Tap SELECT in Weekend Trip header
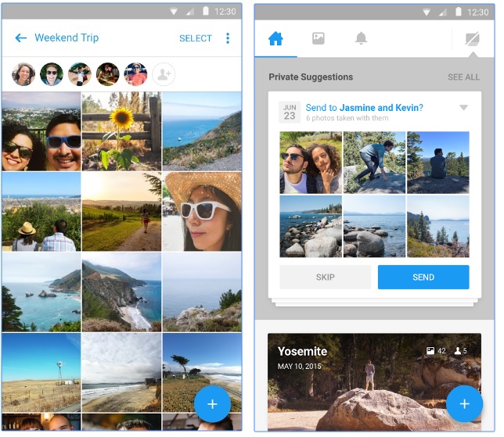Viewport: 504px width, 437px height. coord(196,38)
